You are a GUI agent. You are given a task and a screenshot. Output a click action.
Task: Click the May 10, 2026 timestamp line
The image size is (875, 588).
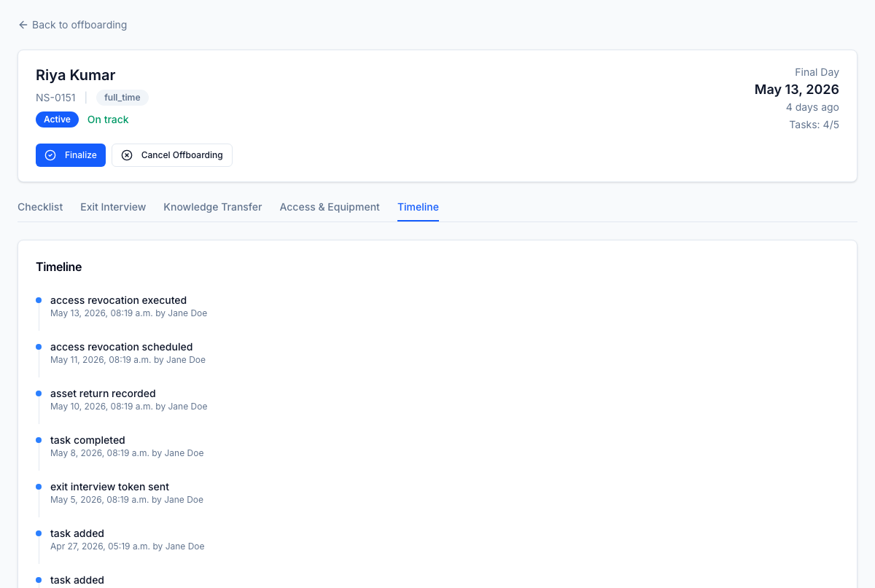pyautogui.click(x=128, y=407)
